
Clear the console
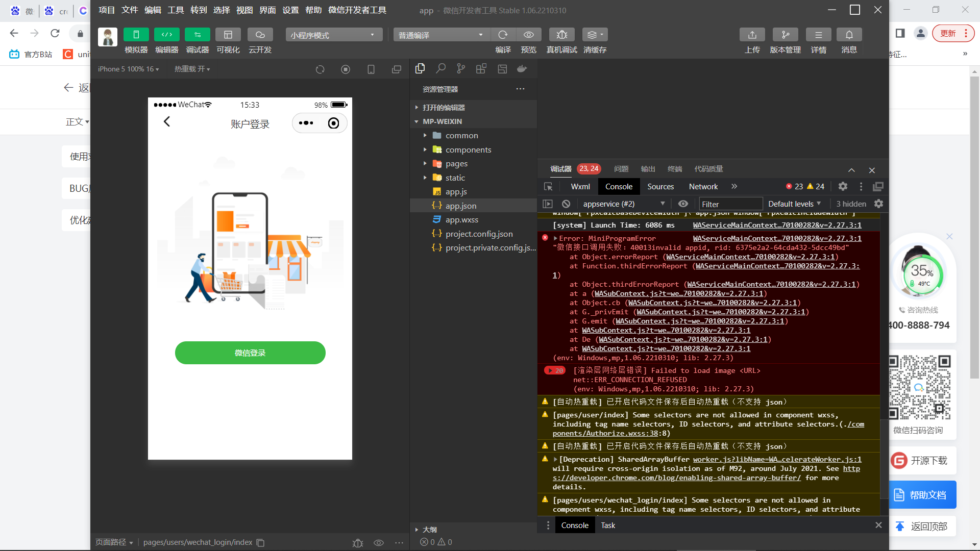point(566,204)
